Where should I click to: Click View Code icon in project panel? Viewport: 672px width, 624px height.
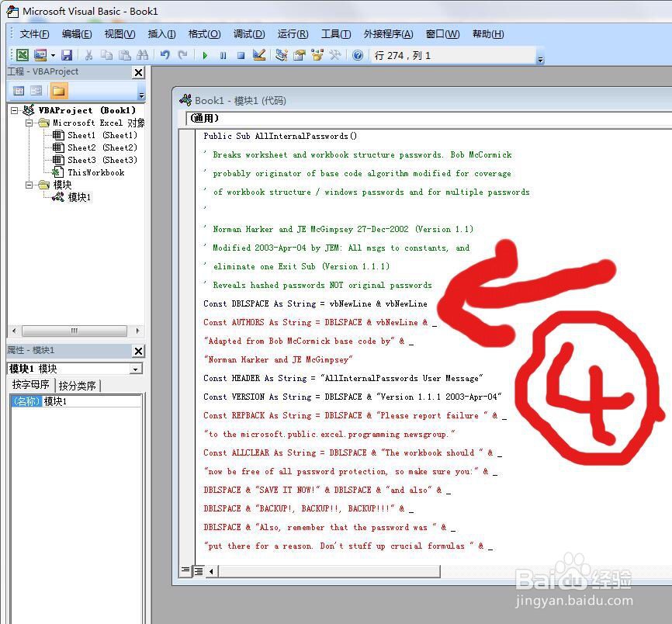coord(19,91)
